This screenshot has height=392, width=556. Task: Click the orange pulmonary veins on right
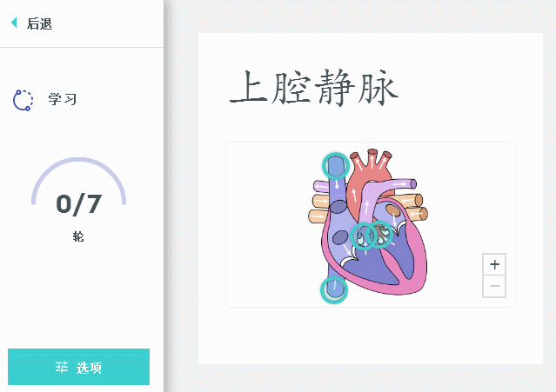(x=413, y=207)
